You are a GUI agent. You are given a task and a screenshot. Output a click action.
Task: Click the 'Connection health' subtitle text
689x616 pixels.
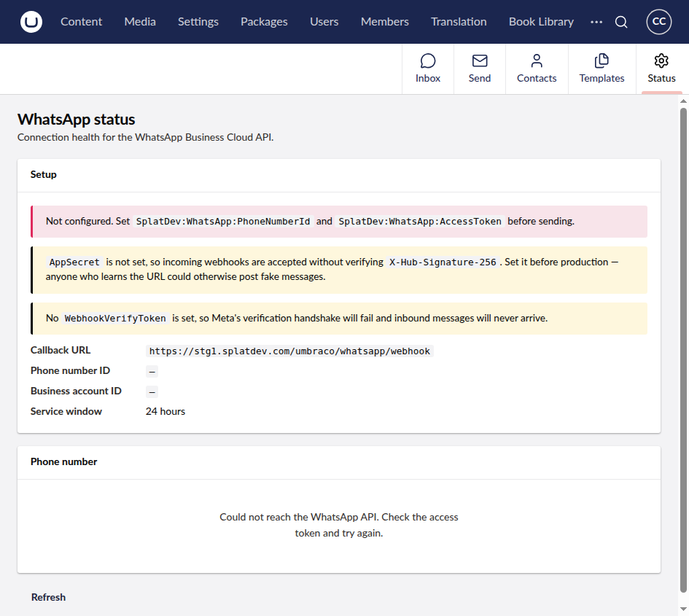point(145,138)
